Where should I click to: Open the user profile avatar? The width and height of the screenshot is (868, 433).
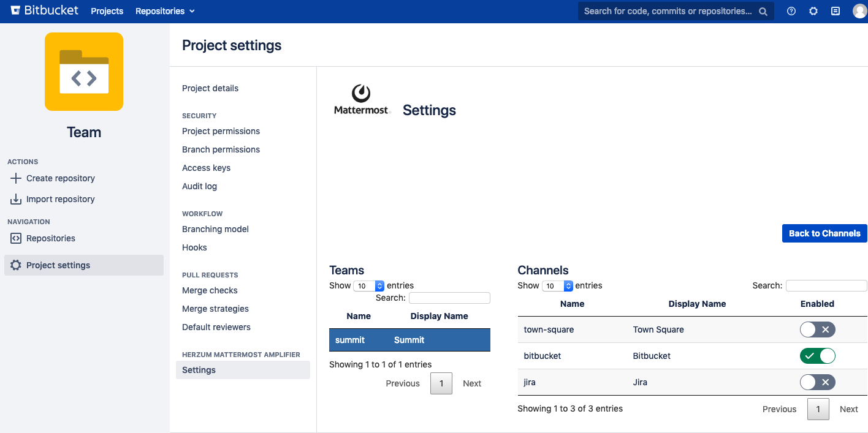pyautogui.click(x=859, y=11)
